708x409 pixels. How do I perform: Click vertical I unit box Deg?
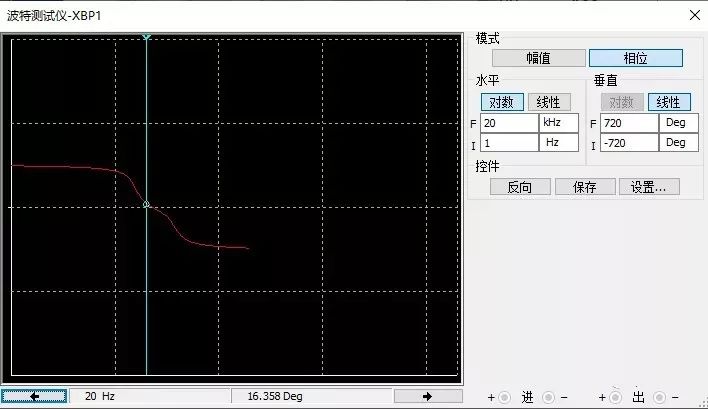pos(679,143)
